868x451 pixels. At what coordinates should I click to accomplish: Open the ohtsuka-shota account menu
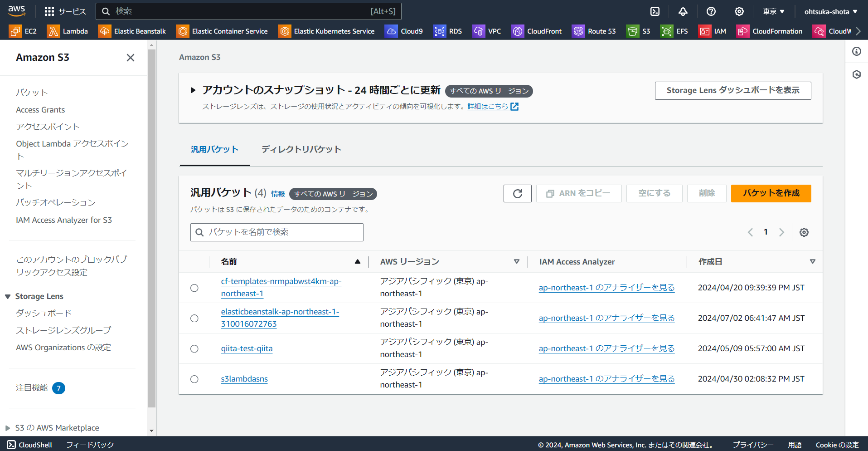coord(831,11)
